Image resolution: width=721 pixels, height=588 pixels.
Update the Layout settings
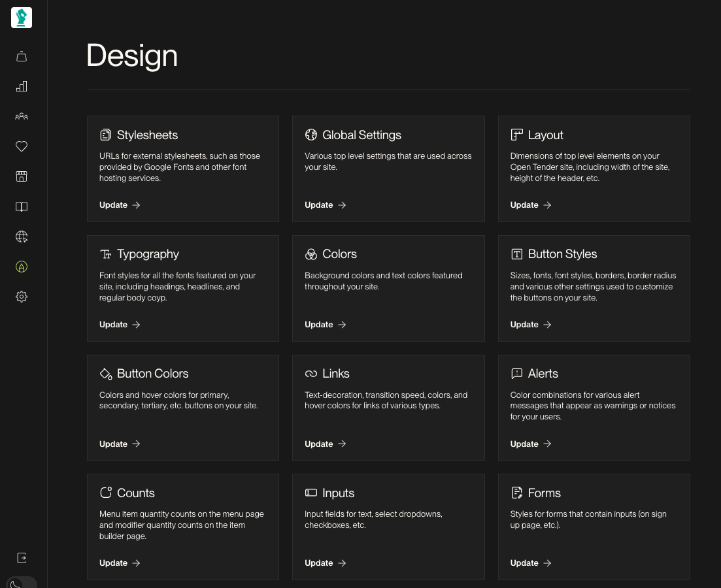click(x=531, y=205)
